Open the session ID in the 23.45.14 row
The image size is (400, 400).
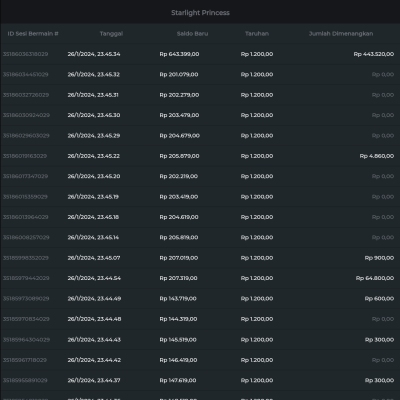(x=26, y=237)
